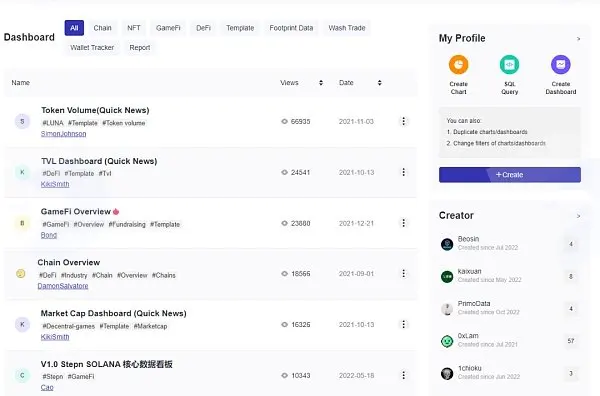
Task: Open three-dot menu for TVL Dashboard row
Action: (403, 172)
